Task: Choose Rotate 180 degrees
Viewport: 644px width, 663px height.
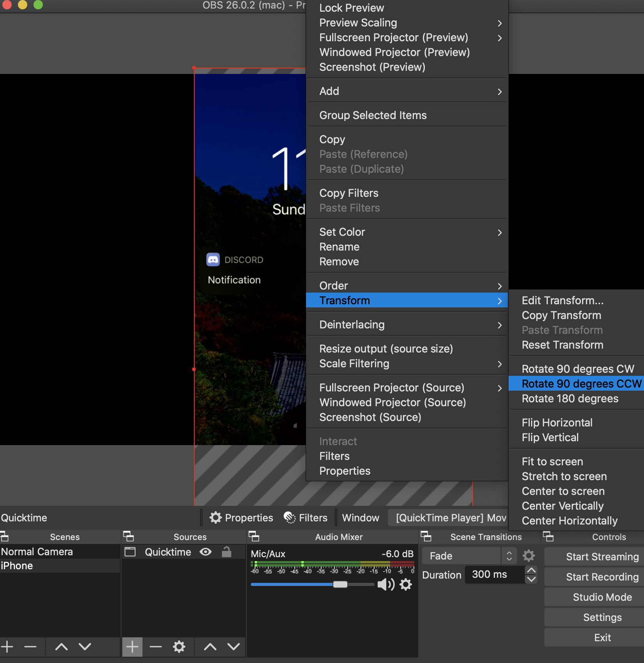Action: 577,398
